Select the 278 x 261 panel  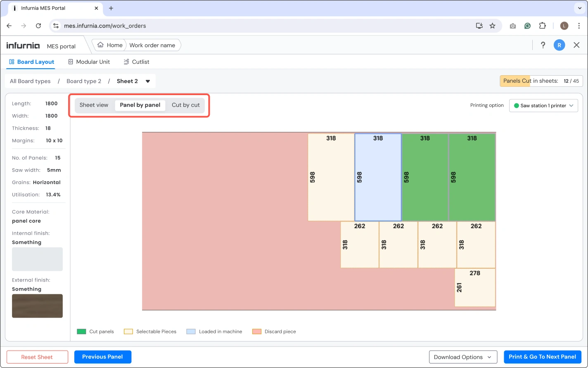475,288
